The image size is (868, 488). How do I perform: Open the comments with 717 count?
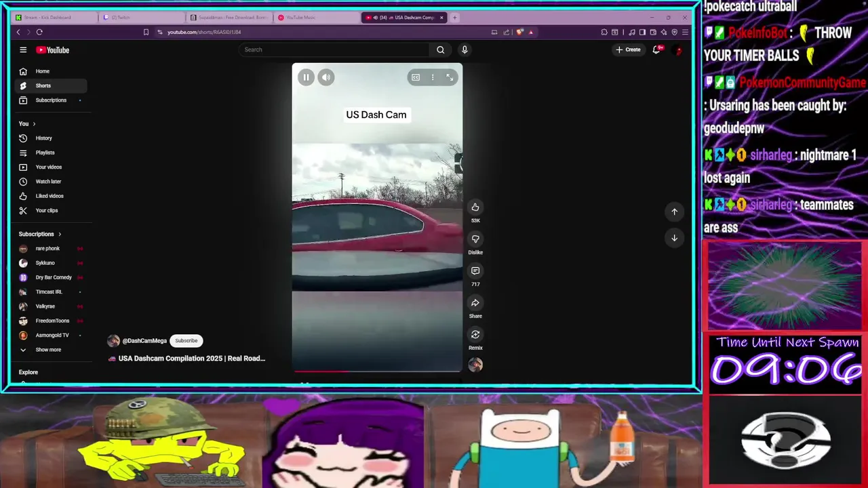[x=475, y=271]
